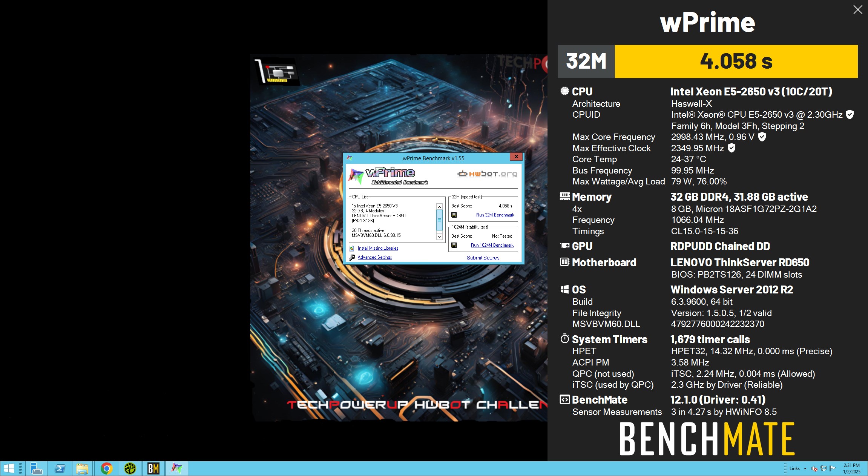The height and width of the screenshot is (476, 868).
Task: Open Server Manager from the taskbar
Action: click(x=36, y=468)
